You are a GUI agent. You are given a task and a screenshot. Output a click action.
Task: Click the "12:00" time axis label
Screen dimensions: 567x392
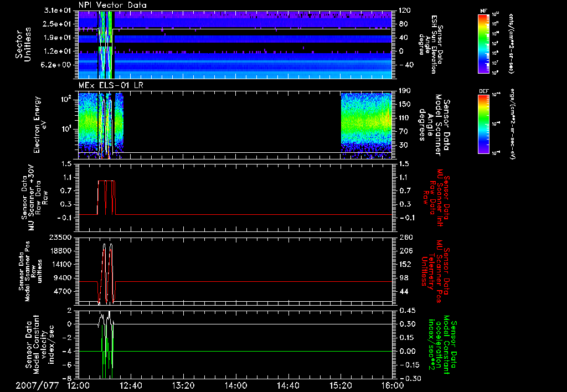click(79, 385)
